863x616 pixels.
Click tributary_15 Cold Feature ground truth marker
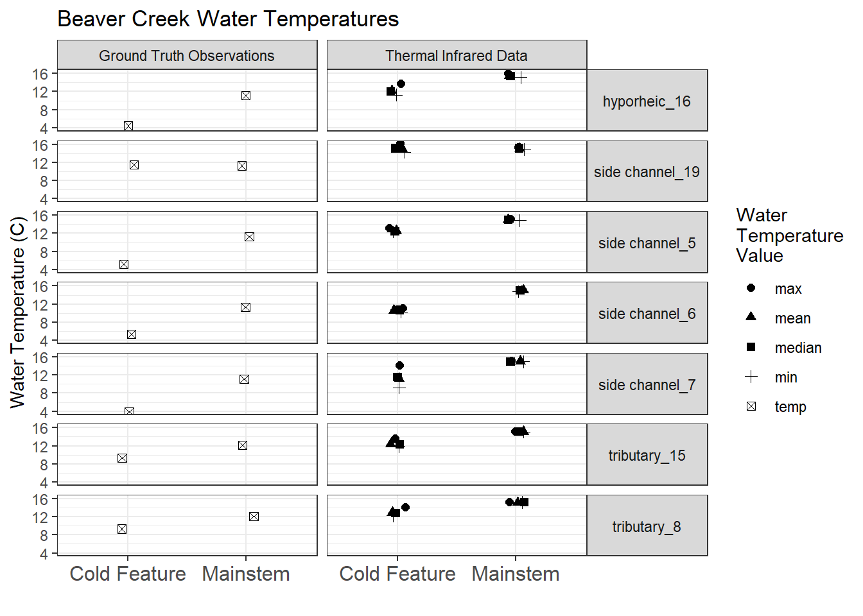click(x=122, y=458)
